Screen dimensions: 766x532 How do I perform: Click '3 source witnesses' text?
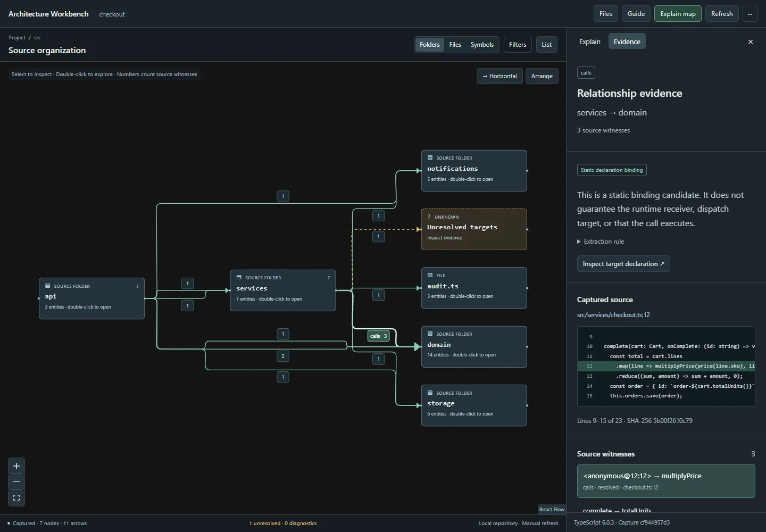[x=603, y=130]
